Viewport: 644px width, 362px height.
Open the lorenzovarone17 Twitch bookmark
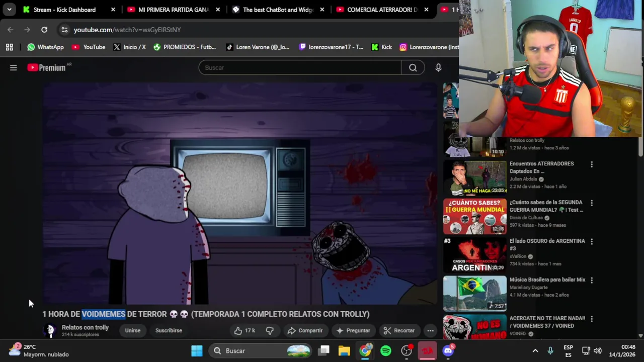pos(331,47)
